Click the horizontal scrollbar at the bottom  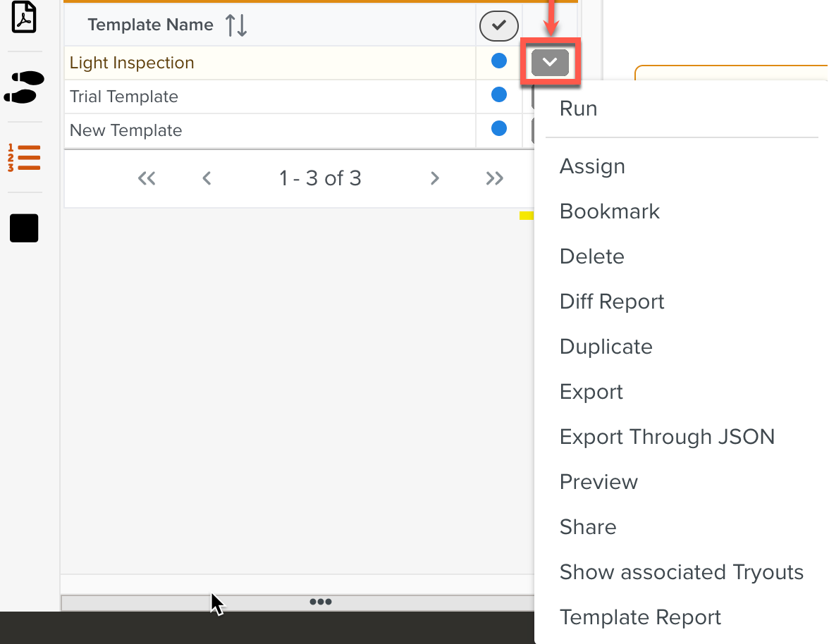pos(321,602)
